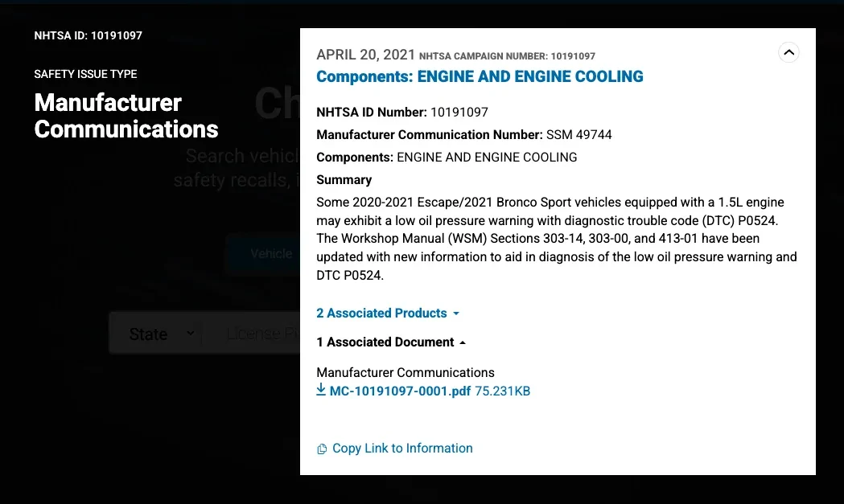Screen dimensions: 844x504
Task: Open Components: ENGINE AND ENGINE COOLING
Action: point(480,76)
